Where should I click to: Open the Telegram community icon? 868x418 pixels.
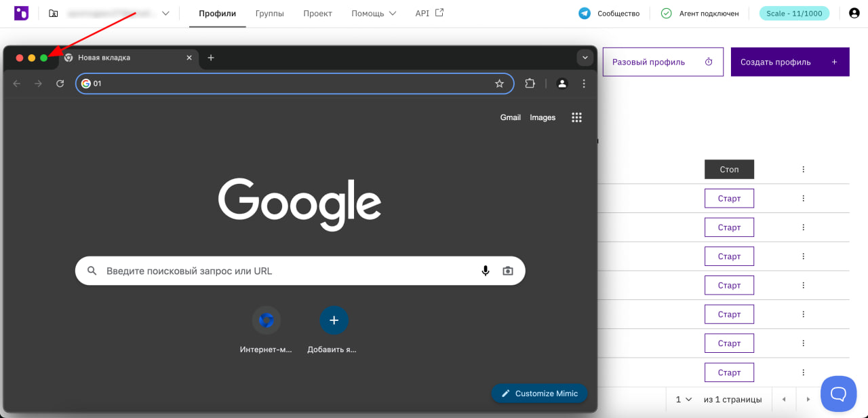coord(585,14)
